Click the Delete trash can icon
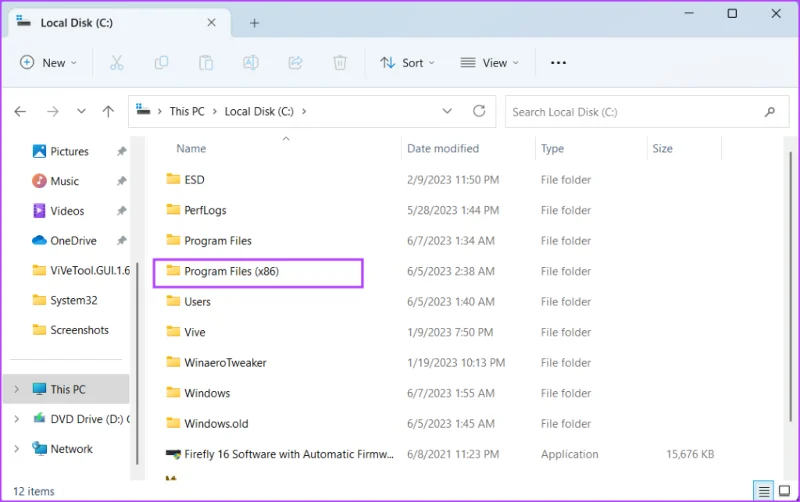 (340, 63)
